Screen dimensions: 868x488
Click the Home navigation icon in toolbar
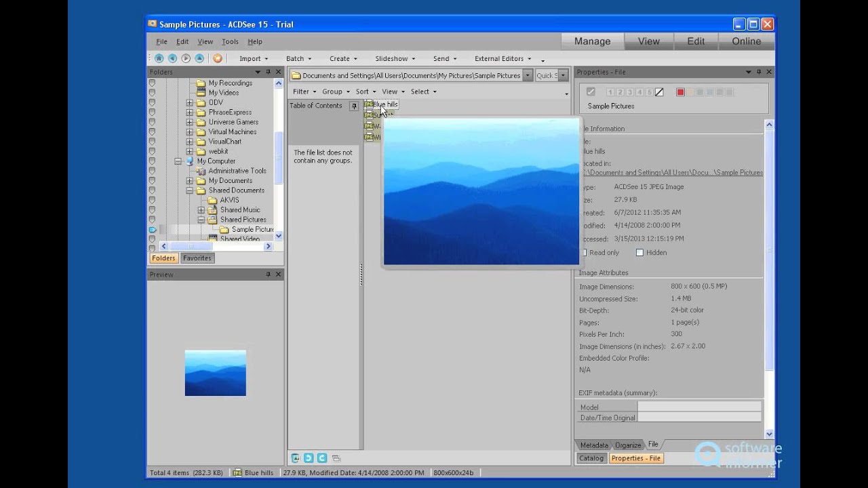[159, 58]
